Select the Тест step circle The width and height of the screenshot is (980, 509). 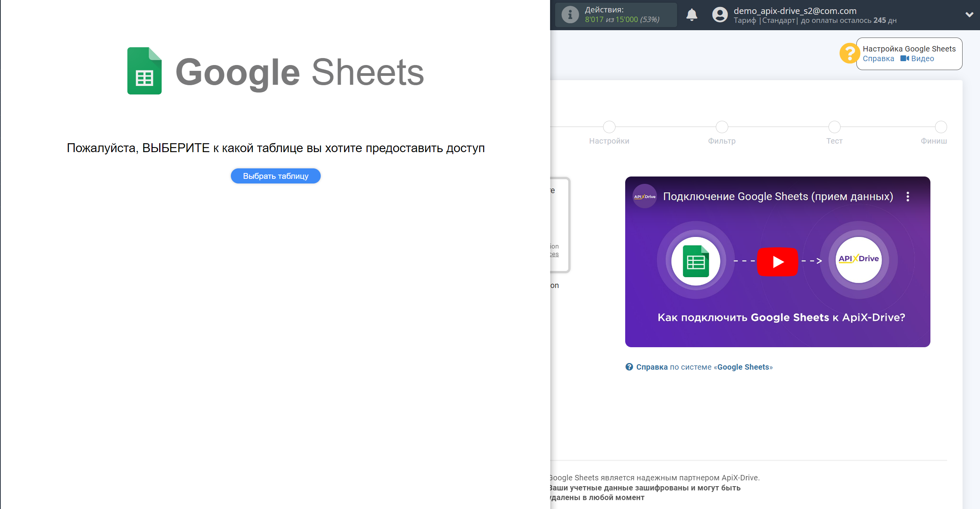coord(834,127)
